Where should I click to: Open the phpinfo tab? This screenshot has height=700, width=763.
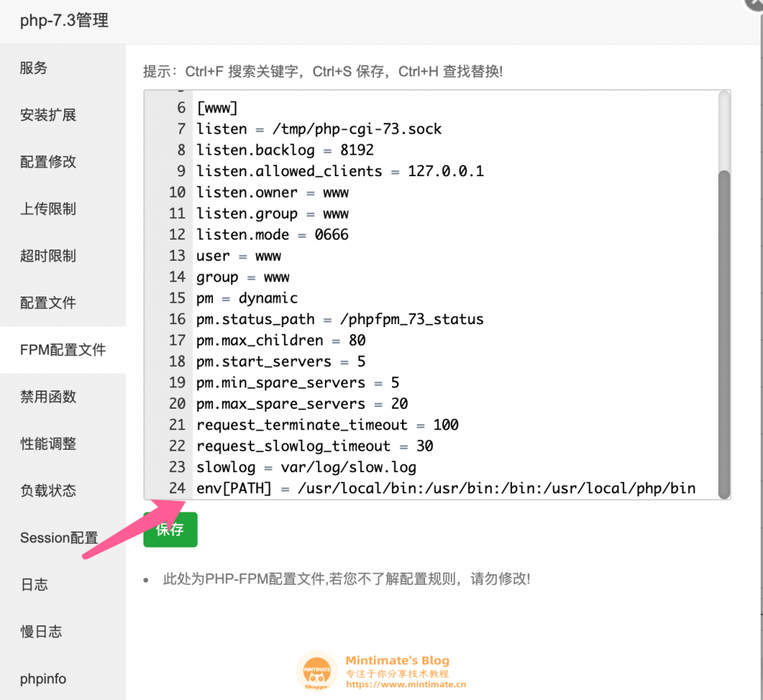(x=63, y=678)
